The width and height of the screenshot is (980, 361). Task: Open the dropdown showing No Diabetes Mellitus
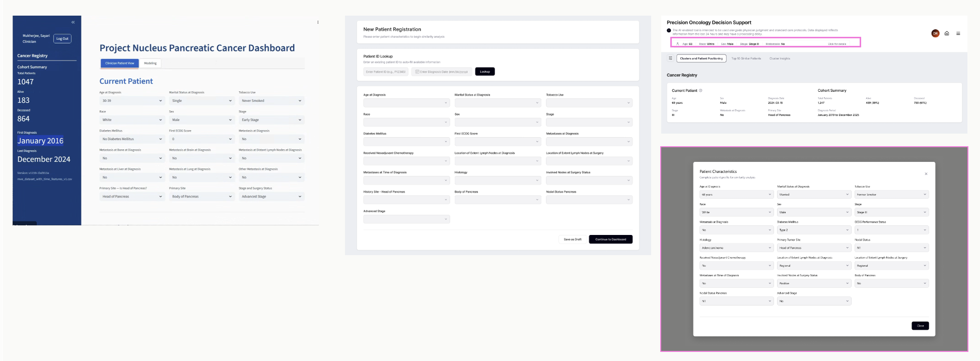click(x=132, y=139)
